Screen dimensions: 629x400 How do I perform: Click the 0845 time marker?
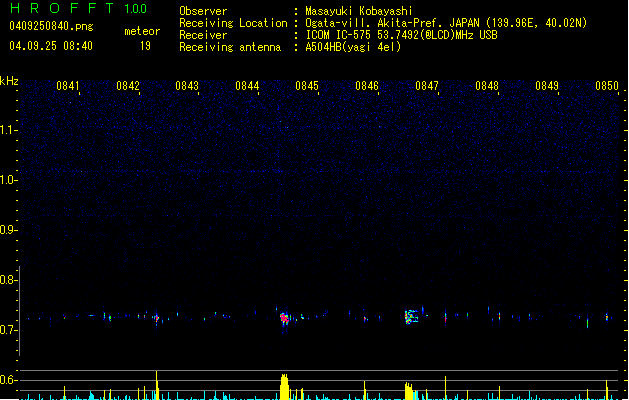coord(307,86)
